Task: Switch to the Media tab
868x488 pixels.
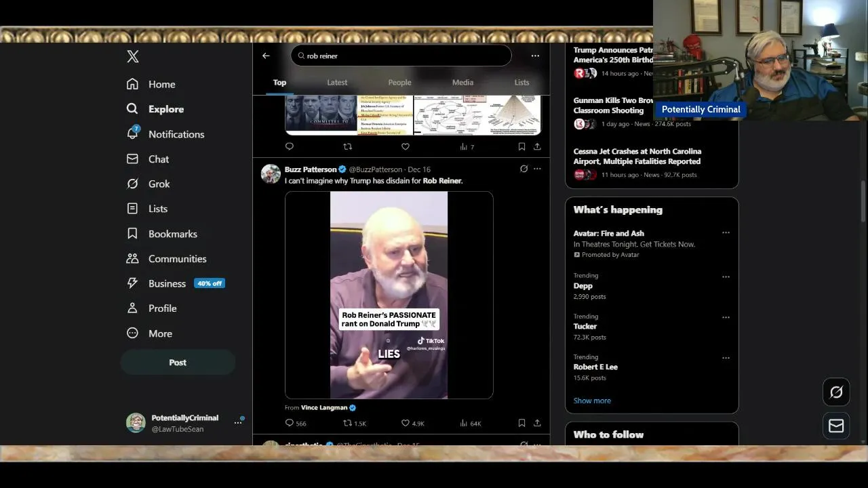Action: tap(462, 83)
